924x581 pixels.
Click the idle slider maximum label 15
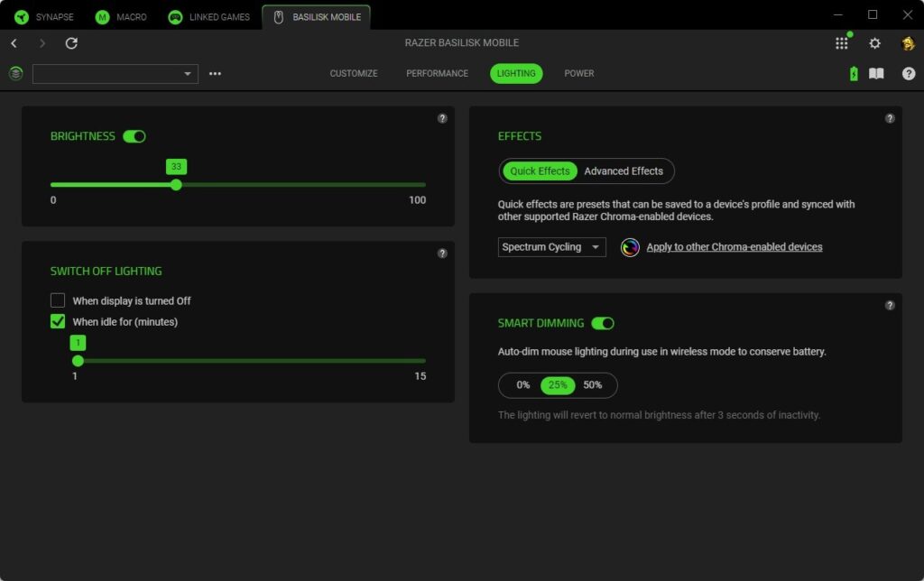click(420, 376)
